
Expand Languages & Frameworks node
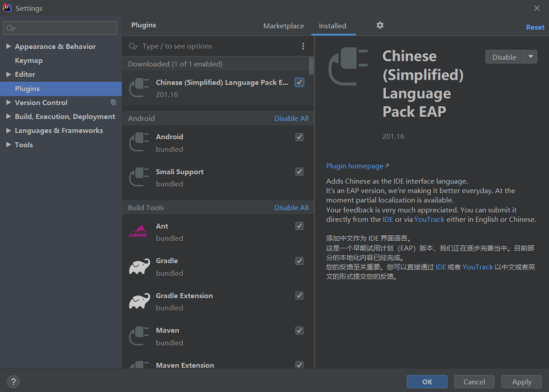point(9,130)
